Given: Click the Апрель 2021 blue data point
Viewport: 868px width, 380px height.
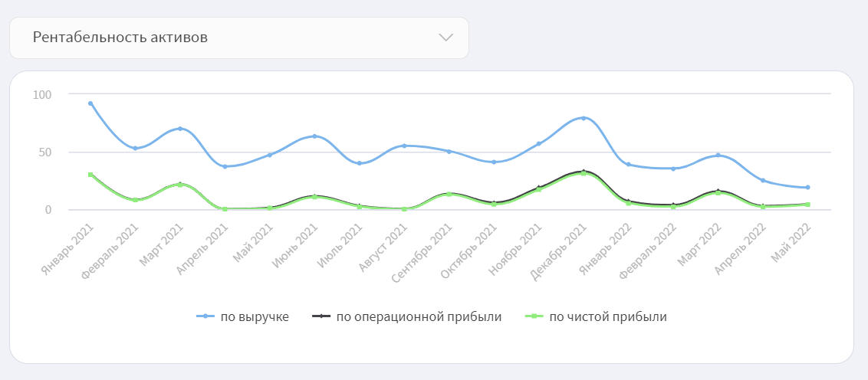Looking at the screenshot, I should (225, 166).
